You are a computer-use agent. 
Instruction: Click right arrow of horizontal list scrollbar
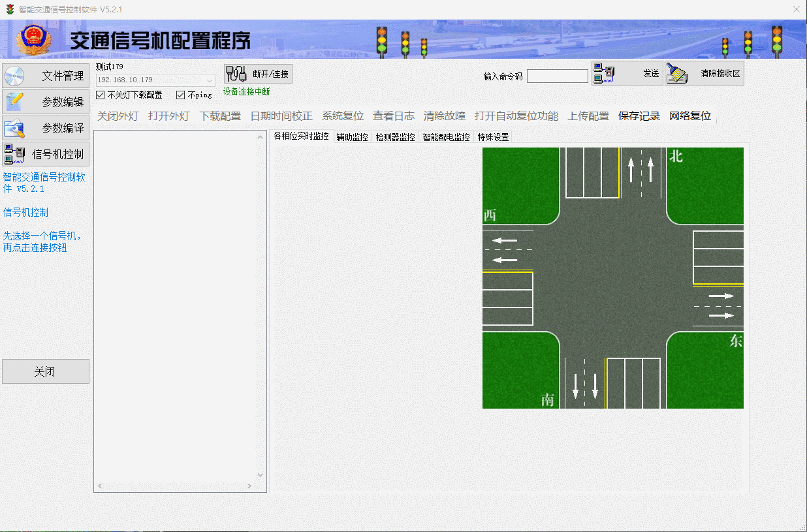[x=249, y=486]
